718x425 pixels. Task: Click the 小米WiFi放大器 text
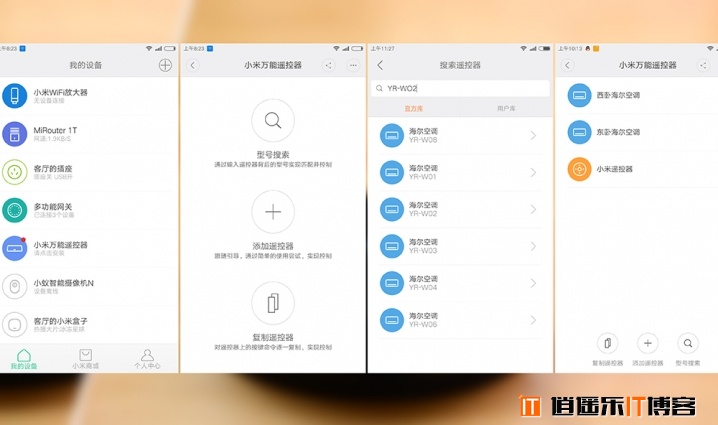(60, 93)
